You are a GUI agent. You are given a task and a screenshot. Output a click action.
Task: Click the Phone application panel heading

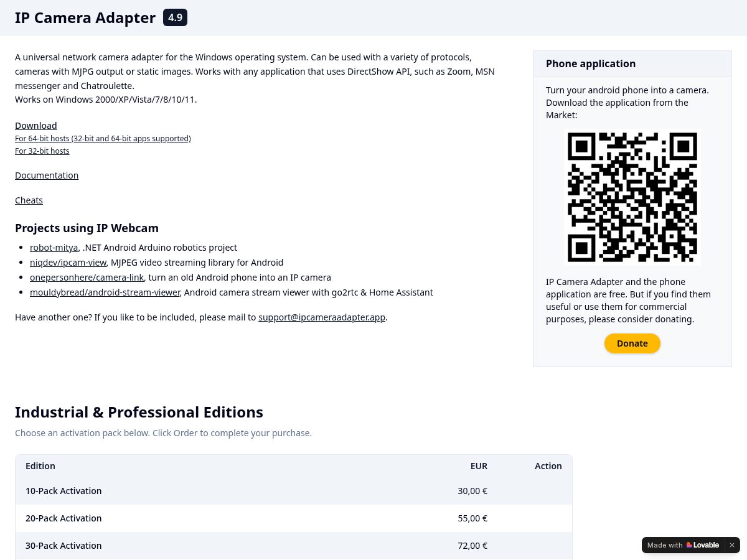click(591, 63)
